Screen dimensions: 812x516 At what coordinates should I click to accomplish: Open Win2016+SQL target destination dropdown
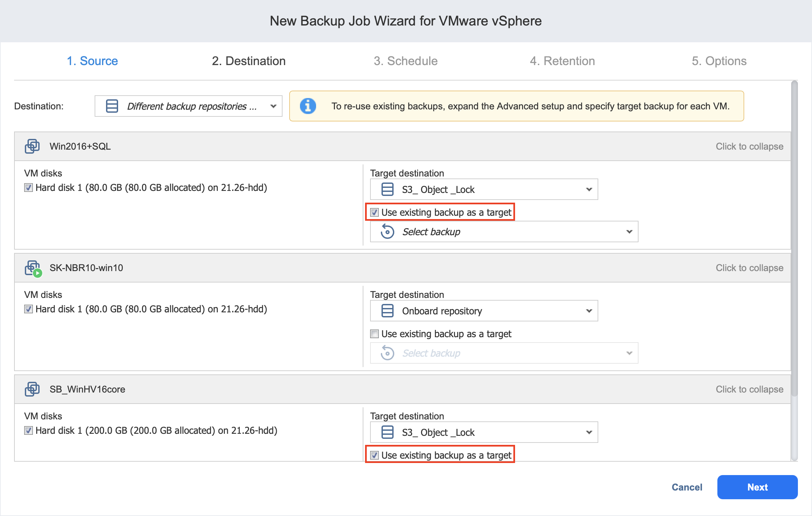pyautogui.click(x=484, y=189)
